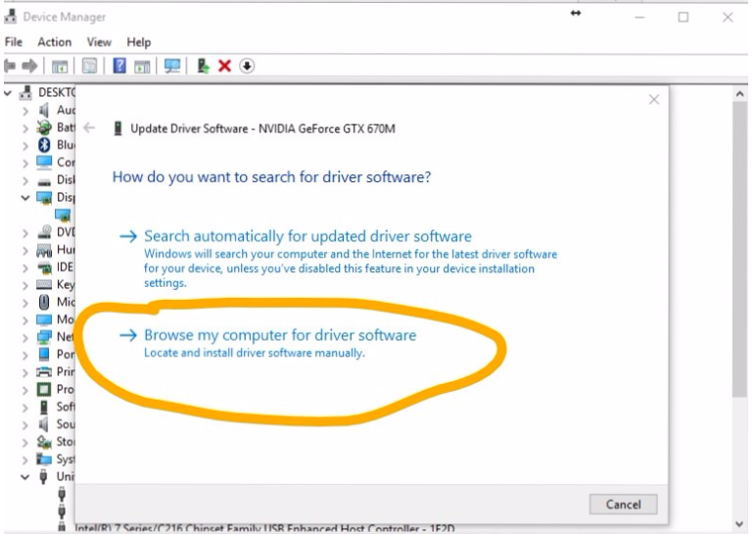Select the Network adapters icon
This screenshot has width=756, height=534.
(x=44, y=337)
